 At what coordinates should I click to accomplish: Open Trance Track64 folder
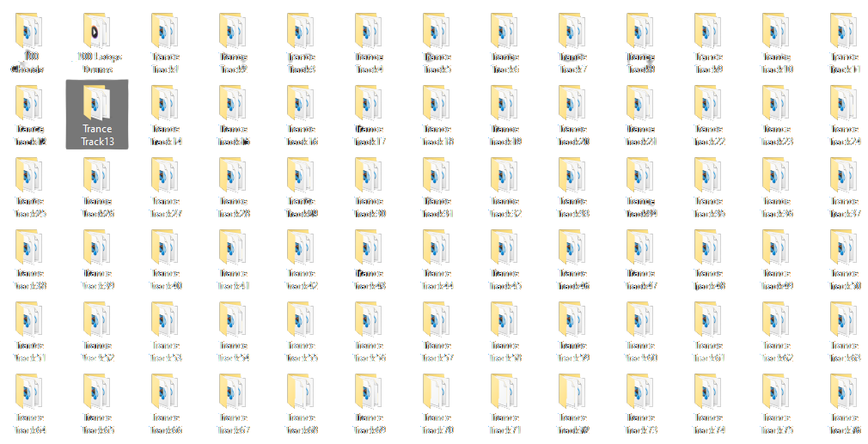click(29, 392)
